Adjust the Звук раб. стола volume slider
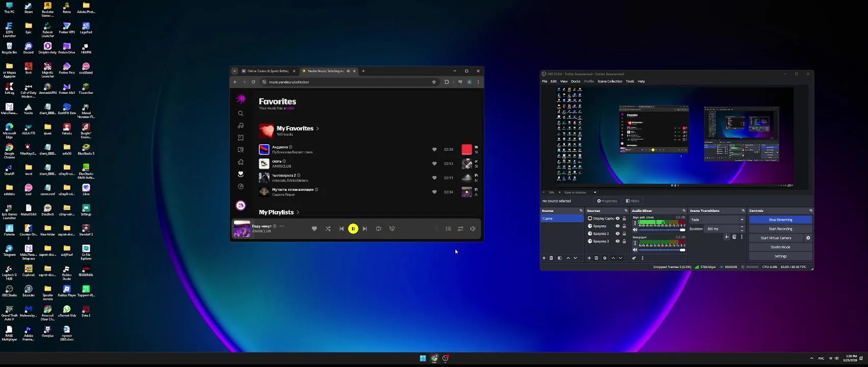This screenshot has height=367, width=868. (662, 230)
